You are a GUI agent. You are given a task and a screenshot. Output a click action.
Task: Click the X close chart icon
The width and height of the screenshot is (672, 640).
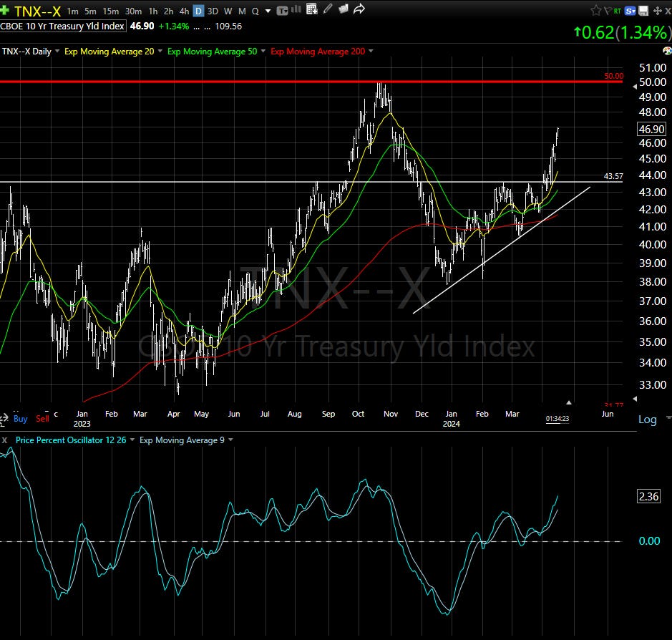(668, 11)
